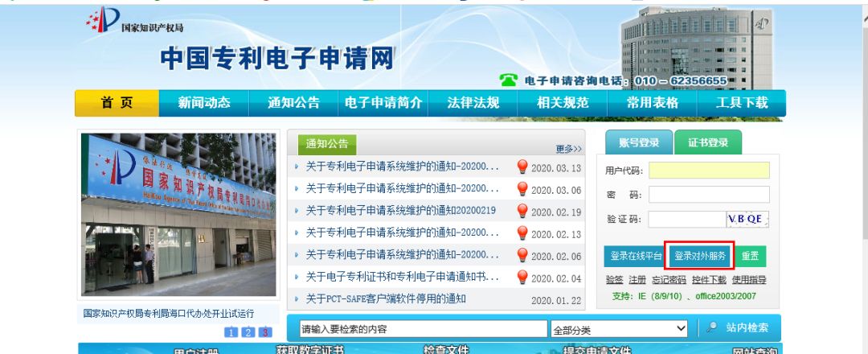Click the search box 请输入要检索的内容
Screen dimensions: 868x354
click(423, 329)
